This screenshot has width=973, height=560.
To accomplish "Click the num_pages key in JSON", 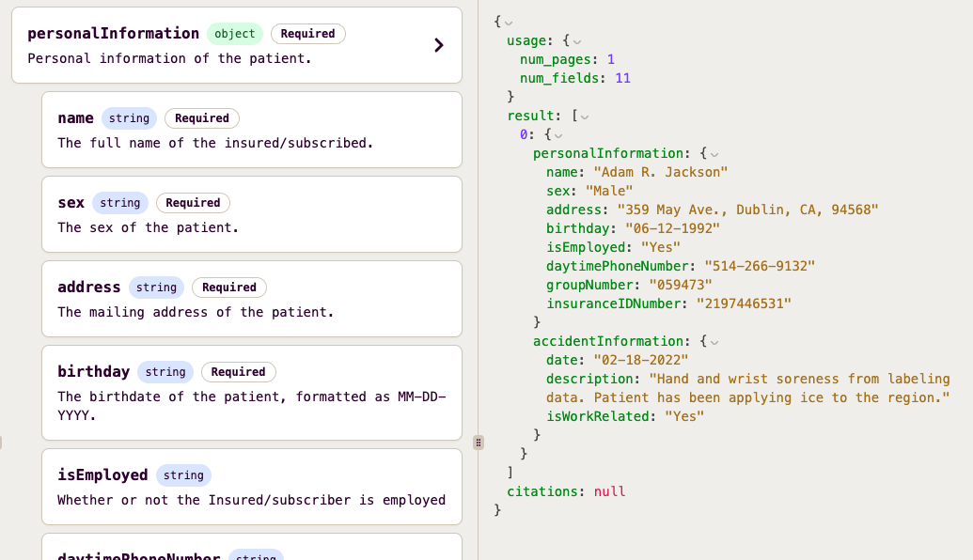I will point(556,59).
